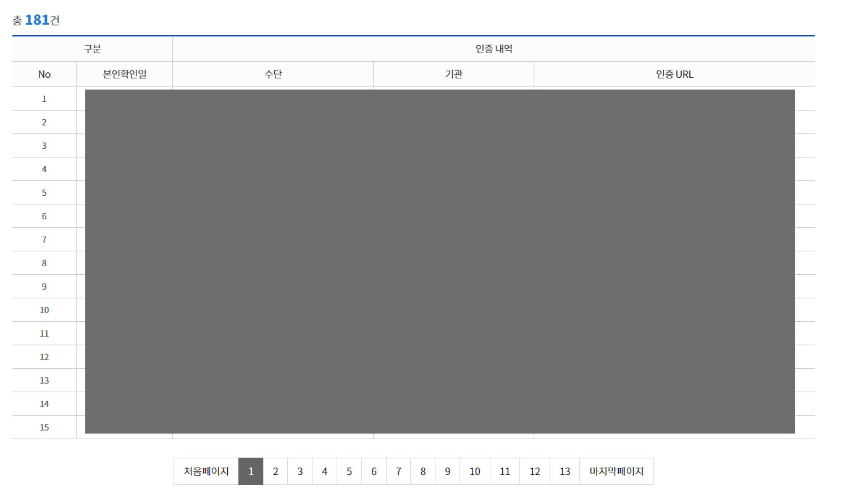Go to page 10 in pagination
This screenshot has height=504, width=843.
(x=475, y=471)
